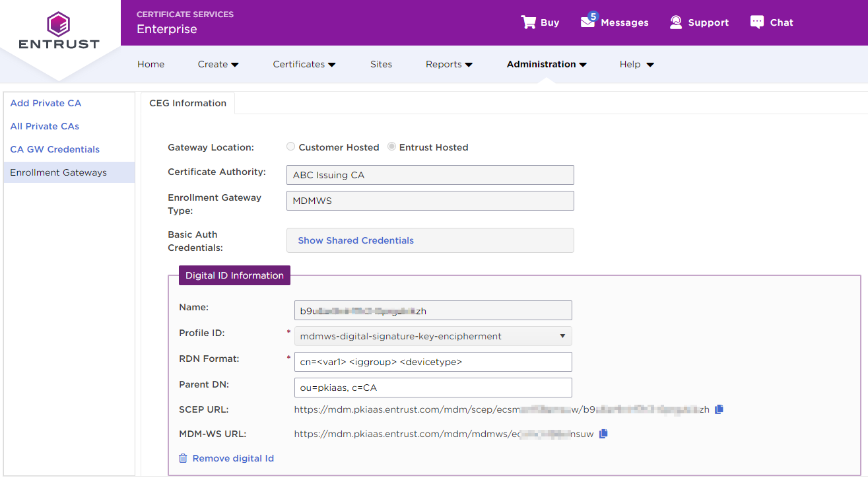The width and height of the screenshot is (868, 480).
Task: Open Add Private CA sidebar link
Action: 46,103
